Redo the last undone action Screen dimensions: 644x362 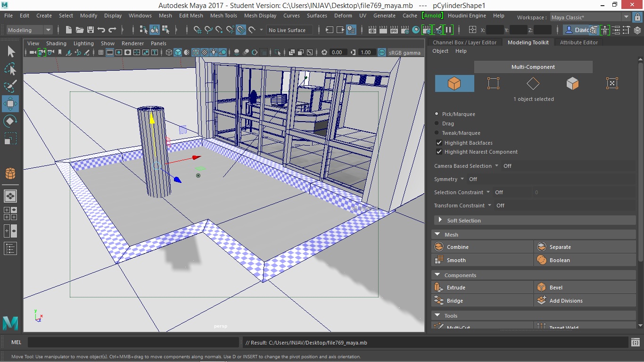[x=113, y=30]
